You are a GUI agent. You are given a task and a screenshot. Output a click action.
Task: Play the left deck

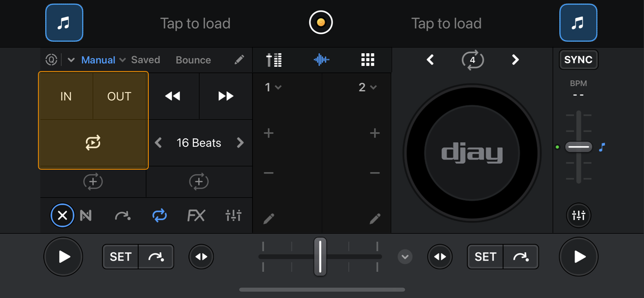63,257
